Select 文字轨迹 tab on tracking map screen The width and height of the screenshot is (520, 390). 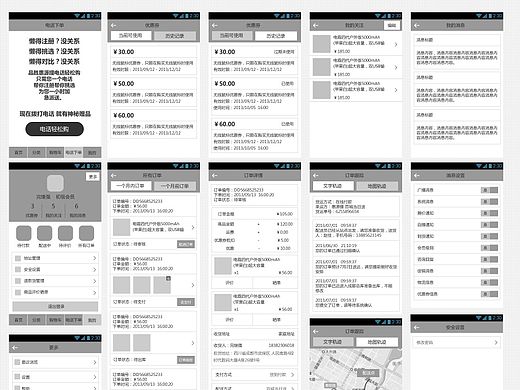pyautogui.click(x=332, y=342)
